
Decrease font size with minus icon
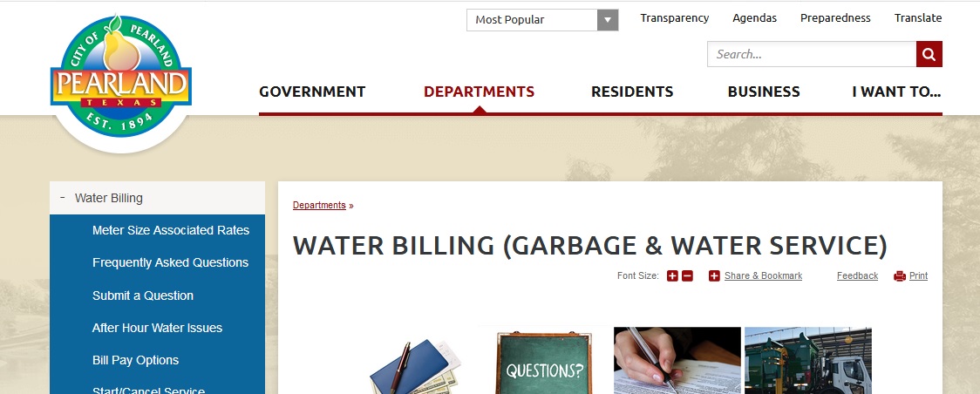[x=688, y=276]
